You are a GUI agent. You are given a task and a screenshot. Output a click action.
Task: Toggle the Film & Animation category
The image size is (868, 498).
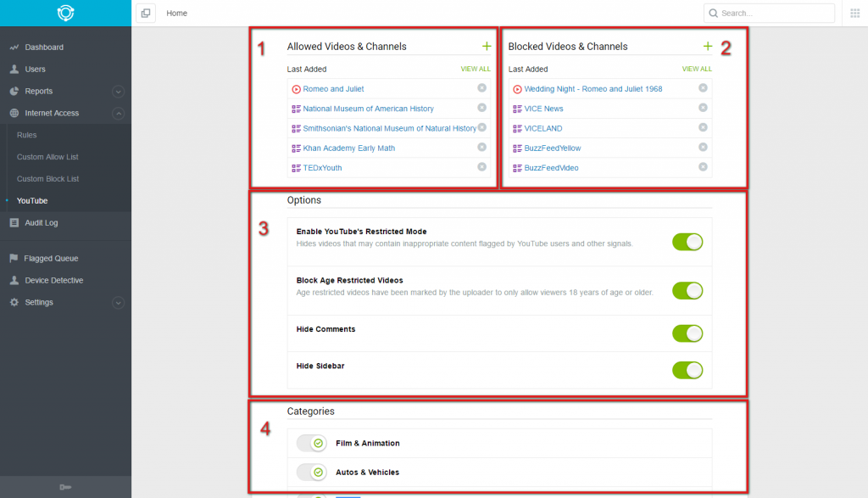pyautogui.click(x=312, y=443)
